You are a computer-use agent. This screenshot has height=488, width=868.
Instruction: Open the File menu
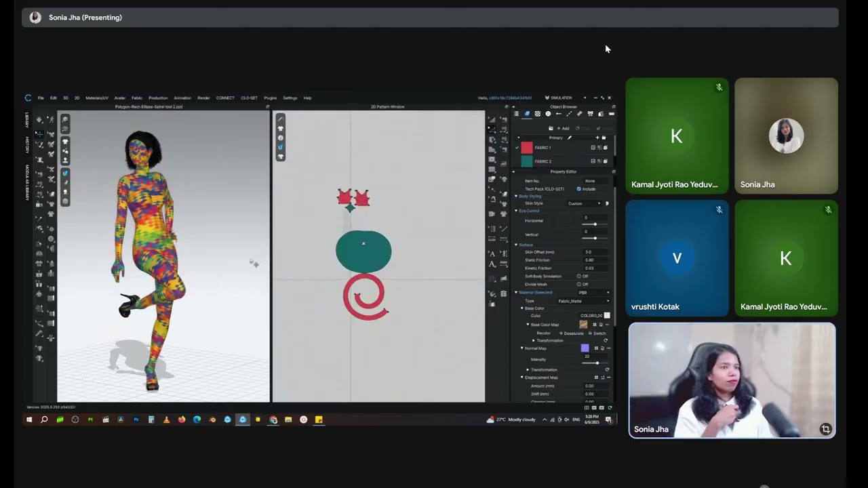pyautogui.click(x=41, y=98)
